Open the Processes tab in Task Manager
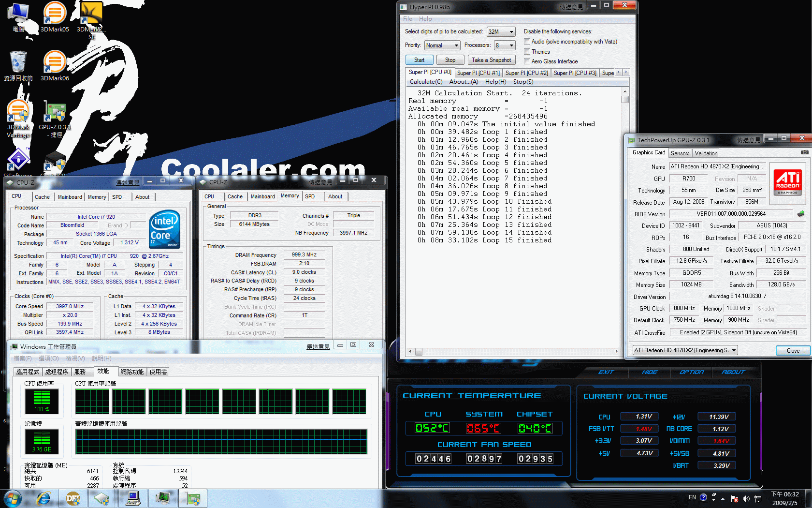 [x=57, y=372]
